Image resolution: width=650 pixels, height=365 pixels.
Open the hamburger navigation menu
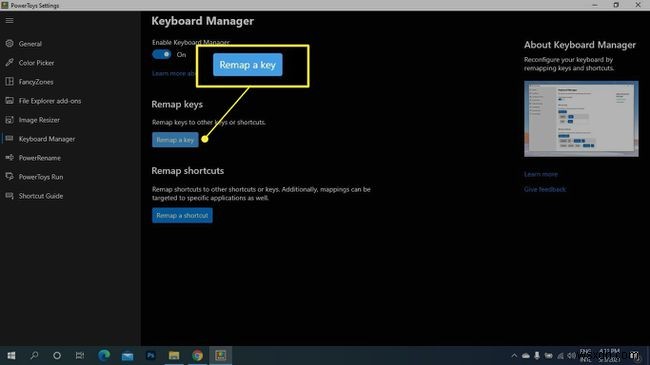tap(9, 20)
